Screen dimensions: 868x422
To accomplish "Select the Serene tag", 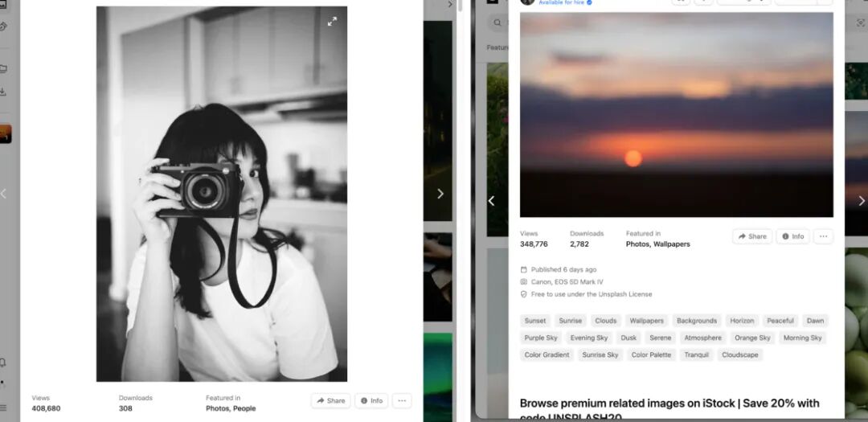I will pos(661,338).
